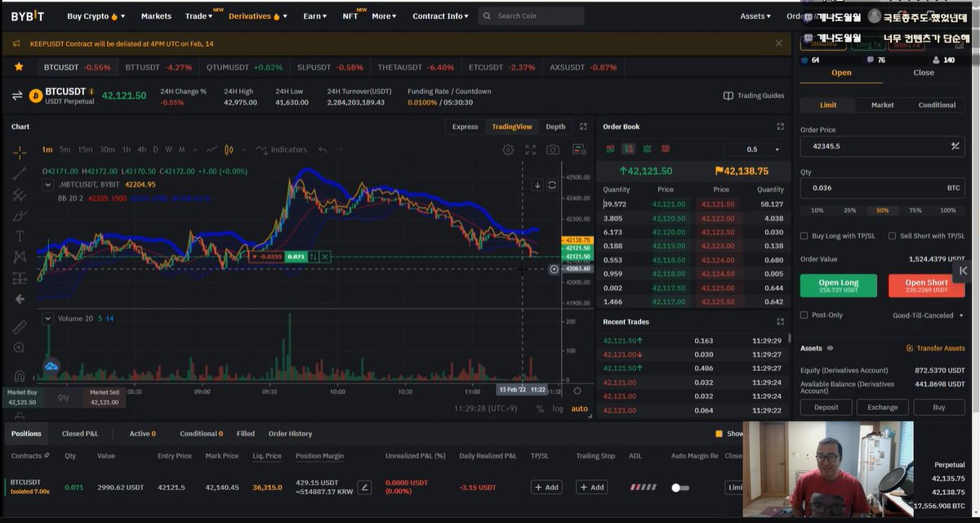This screenshot has height=523, width=980.
Task: Toggle auto scale on chart
Action: [579, 409]
